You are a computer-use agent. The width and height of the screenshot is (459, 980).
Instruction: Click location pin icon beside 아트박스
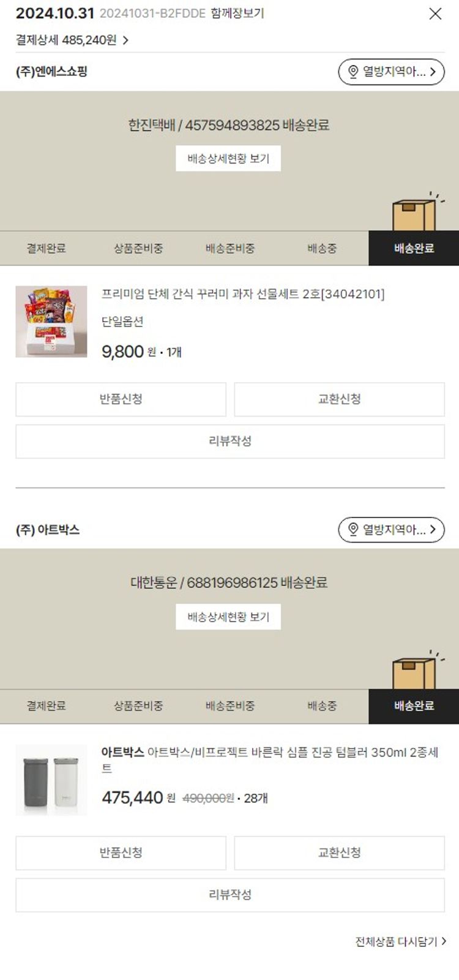[353, 530]
